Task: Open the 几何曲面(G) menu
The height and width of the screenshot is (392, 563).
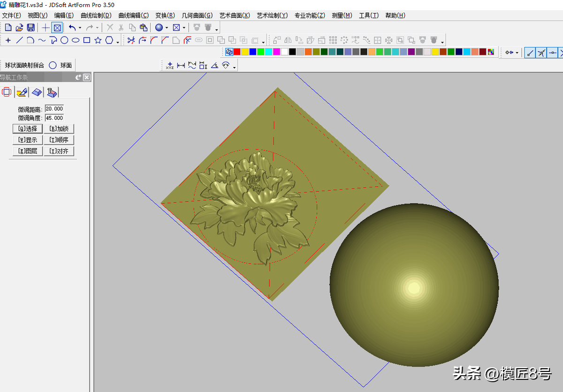Action: (x=197, y=15)
